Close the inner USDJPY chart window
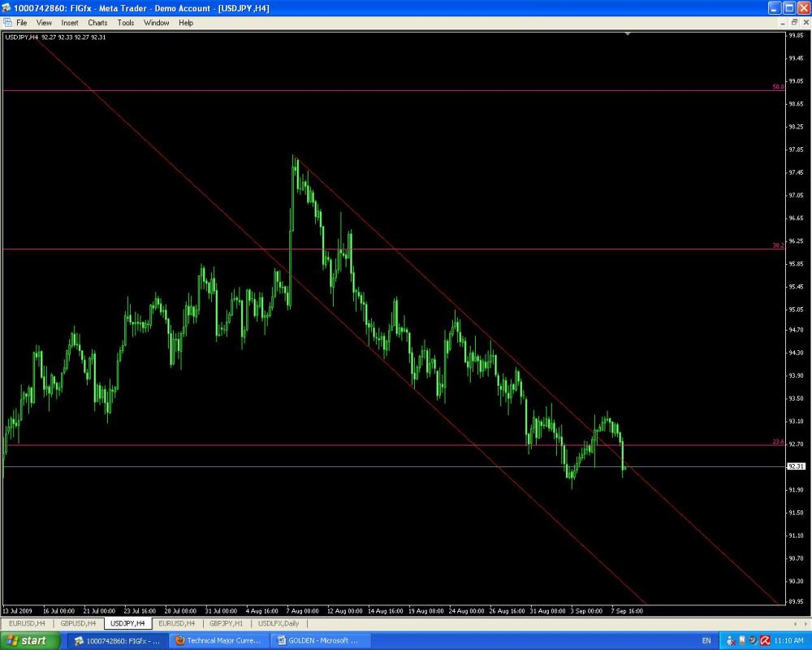 806,23
